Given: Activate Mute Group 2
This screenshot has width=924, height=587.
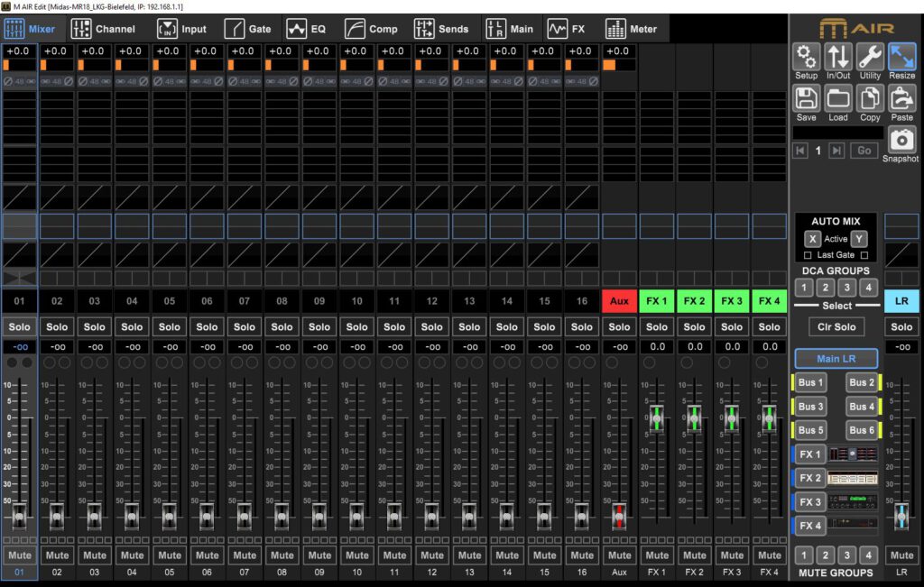Looking at the screenshot, I should pyautogui.click(x=825, y=555).
